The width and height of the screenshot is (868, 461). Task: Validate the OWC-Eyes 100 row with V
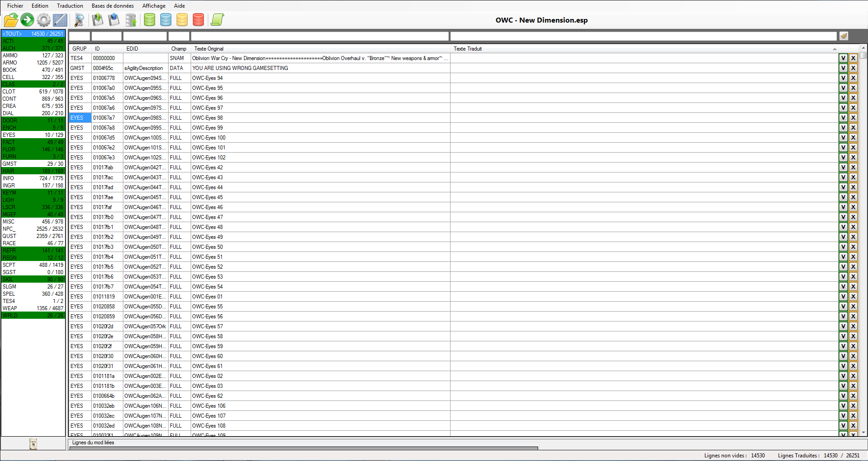843,138
